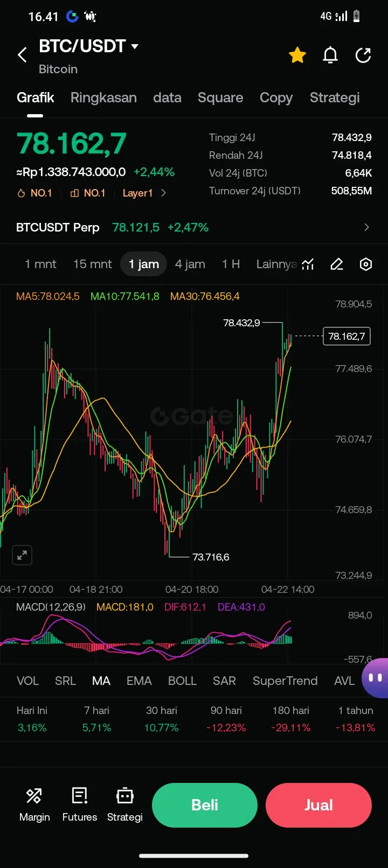Go back with the left arrow
The width and height of the screenshot is (388, 868).
pyautogui.click(x=22, y=54)
